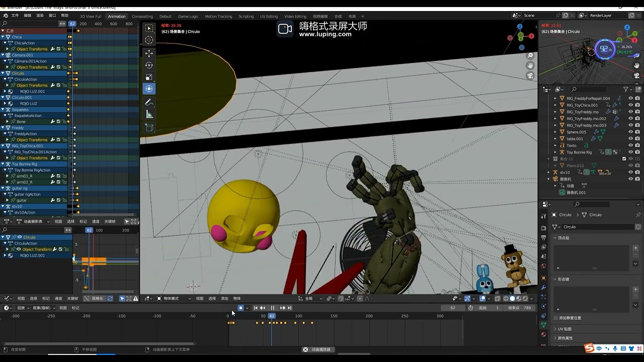Open the Blender logo menu
This screenshot has height=362, width=644.
(6, 16)
